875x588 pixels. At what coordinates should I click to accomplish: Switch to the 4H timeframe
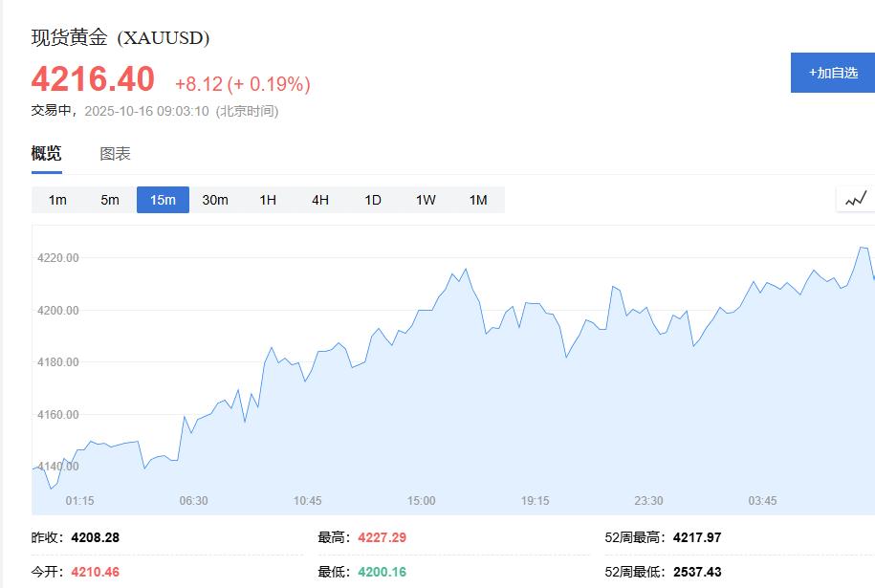point(319,200)
